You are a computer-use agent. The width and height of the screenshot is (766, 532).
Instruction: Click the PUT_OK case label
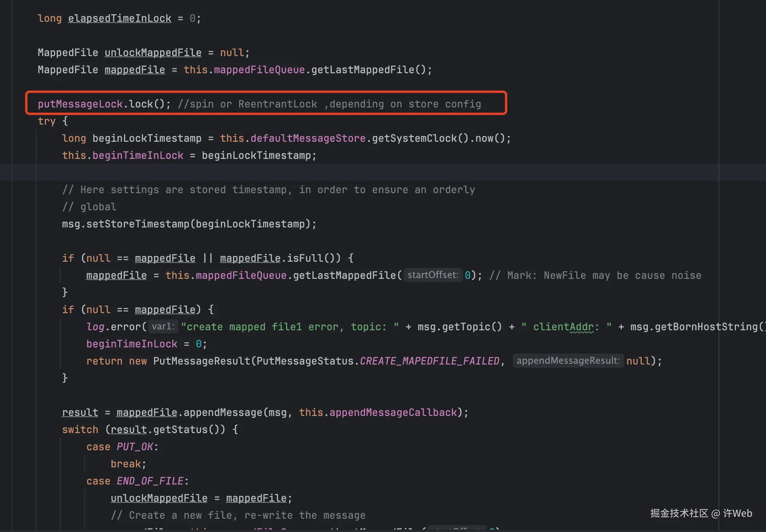134,447
